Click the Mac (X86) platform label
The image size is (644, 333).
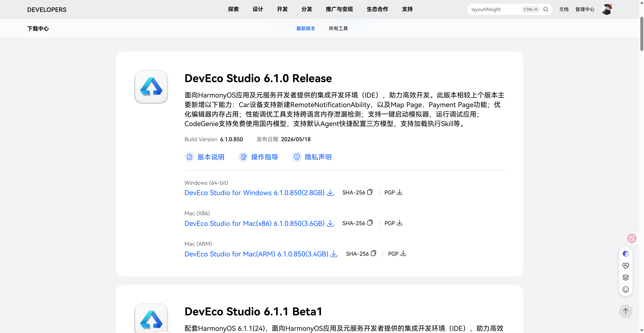[197, 213]
